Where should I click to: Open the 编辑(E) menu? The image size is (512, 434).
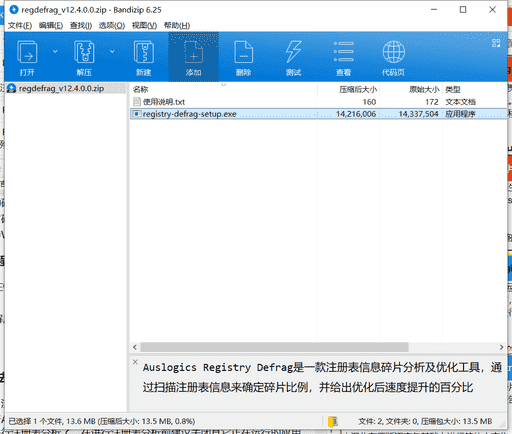point(51,25)
